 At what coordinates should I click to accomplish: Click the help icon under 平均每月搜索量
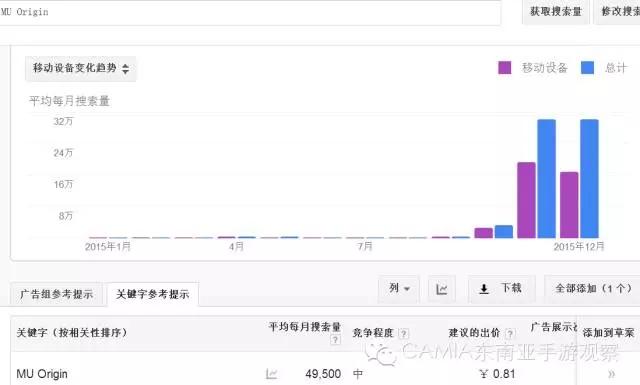coord(335,339)
